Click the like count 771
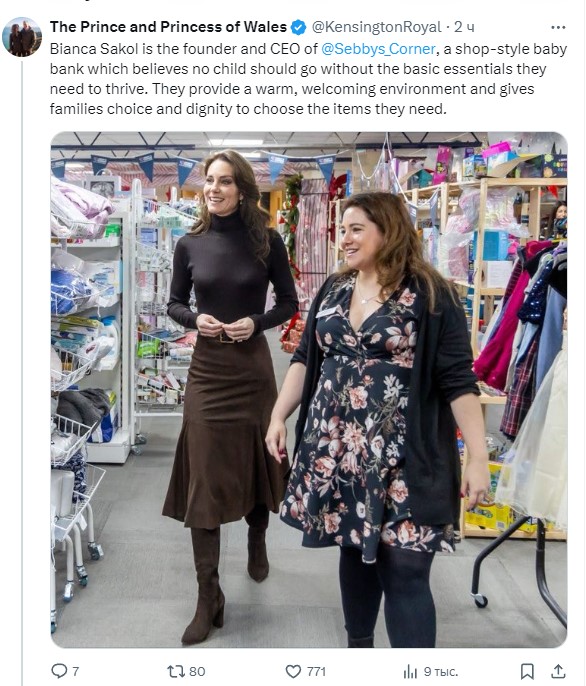The height and width of the screenshot is (686, 586). pos(316,671)
